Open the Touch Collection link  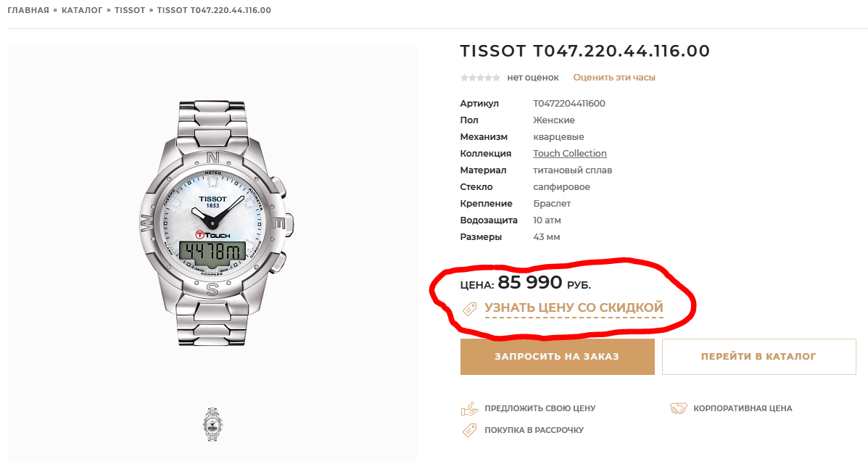tap(570, 154)
